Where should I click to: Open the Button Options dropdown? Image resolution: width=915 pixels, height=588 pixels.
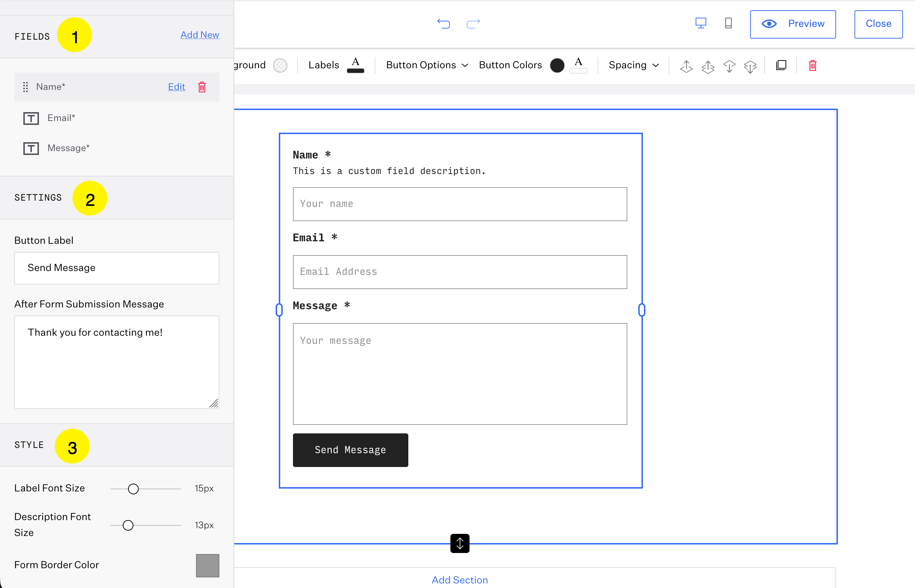427,65
